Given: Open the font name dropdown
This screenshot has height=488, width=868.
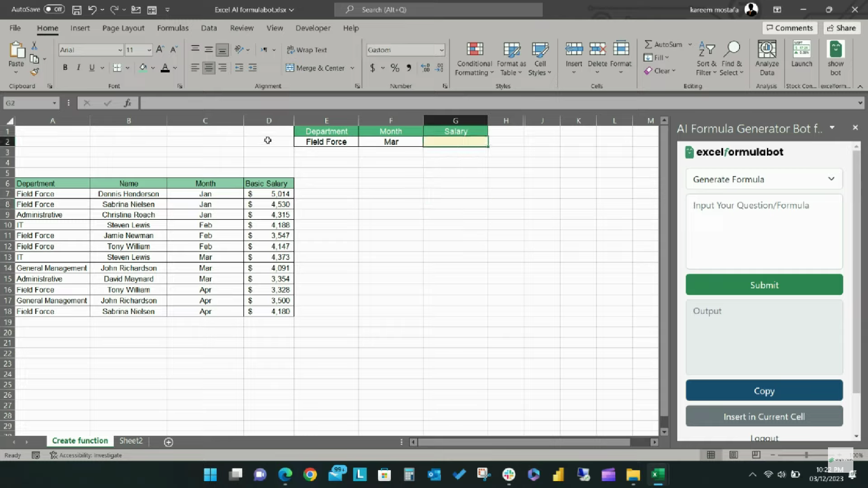Looking at the screenshot, I should pyautogui.click(x=119, y=50).
